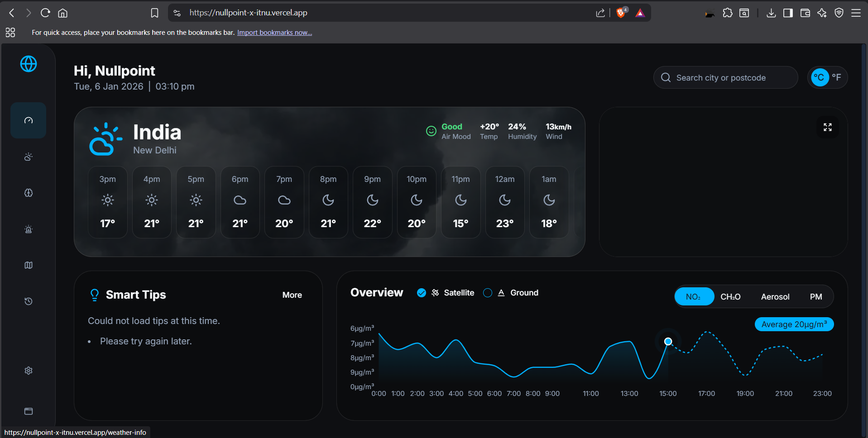Screen dimensions: 868x438
Task: Open the Import bookmarks now link
Action: (x=274, y=32)
